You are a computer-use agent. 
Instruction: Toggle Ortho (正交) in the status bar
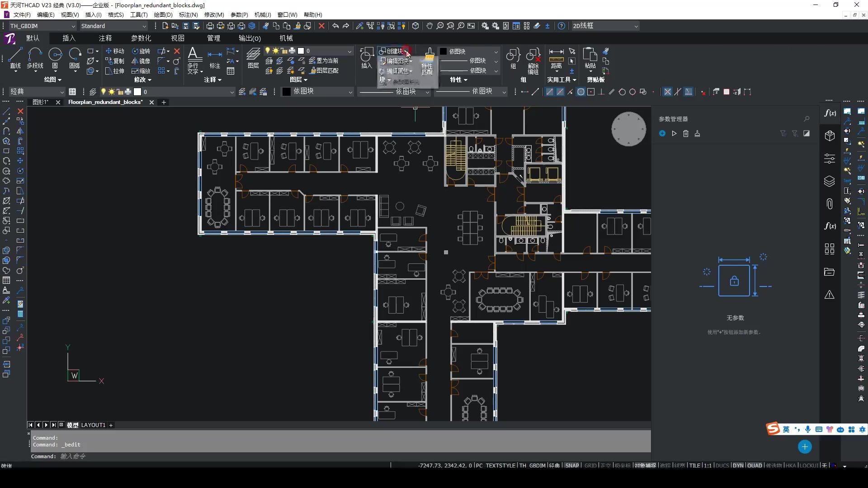(605, 465)
